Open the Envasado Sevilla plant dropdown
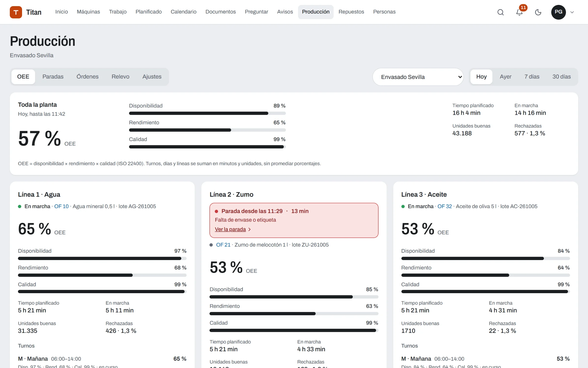The height and width of the screenshot is (368, 588). click(x=418, y=77)
